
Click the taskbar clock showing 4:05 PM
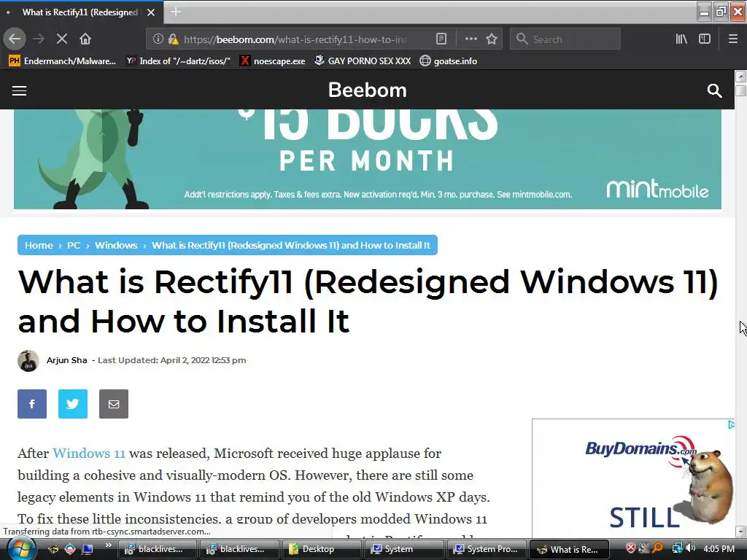pyautogui.click(x=719, y=549)
